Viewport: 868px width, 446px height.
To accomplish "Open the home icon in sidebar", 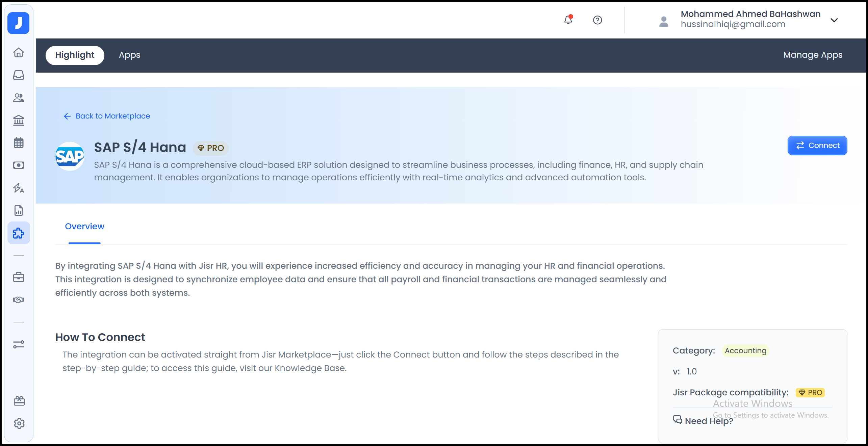I will tap(19, 53).
